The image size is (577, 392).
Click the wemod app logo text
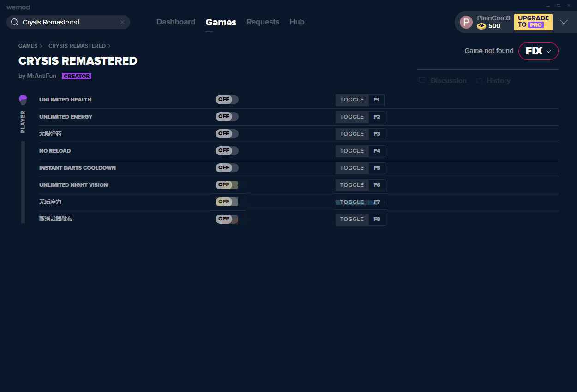[18, 7]
